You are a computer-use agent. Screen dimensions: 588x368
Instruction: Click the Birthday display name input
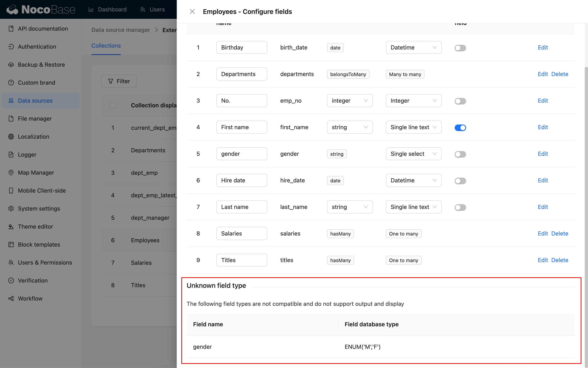click(x=242, y=47)
